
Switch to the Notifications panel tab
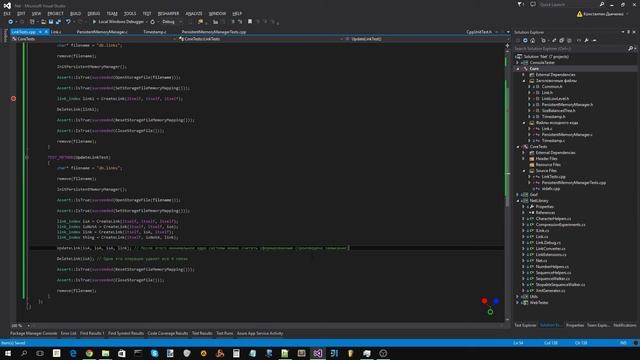(x=624, y=325)
